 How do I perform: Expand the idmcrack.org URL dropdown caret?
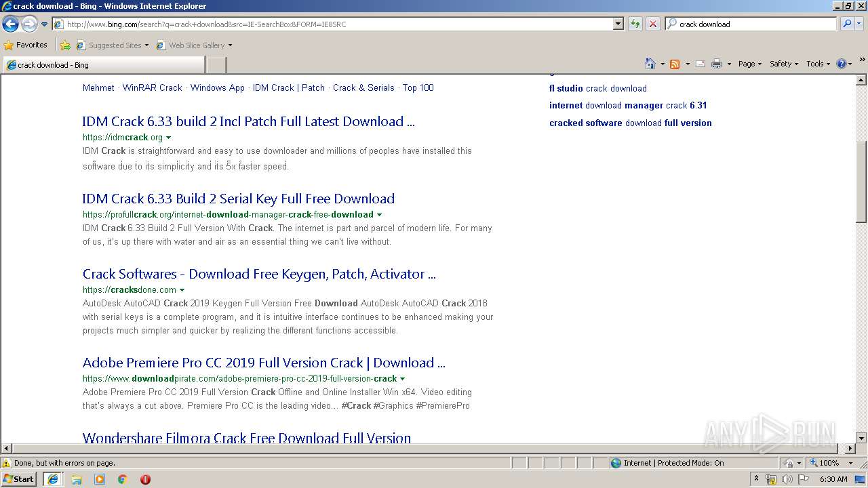[169, 138]
